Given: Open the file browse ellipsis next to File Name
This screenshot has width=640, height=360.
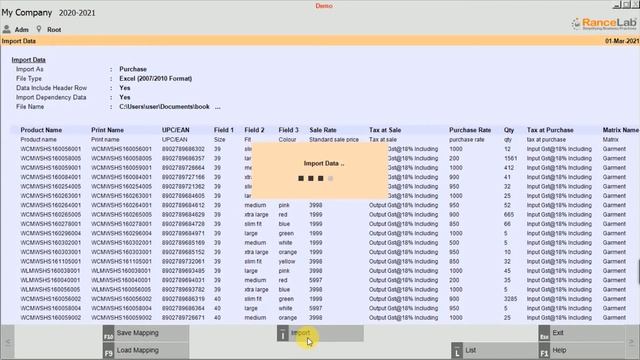Looking at the screenshot, I should 218,107.
